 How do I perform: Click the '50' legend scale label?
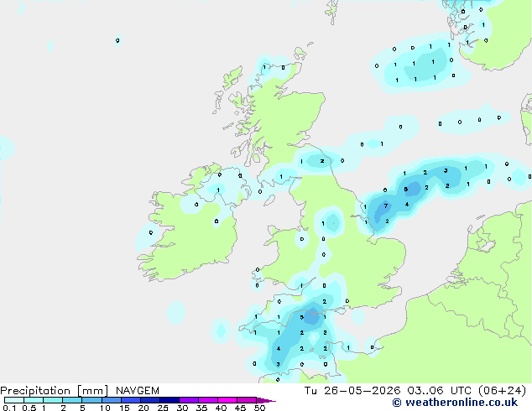point(259,408)
